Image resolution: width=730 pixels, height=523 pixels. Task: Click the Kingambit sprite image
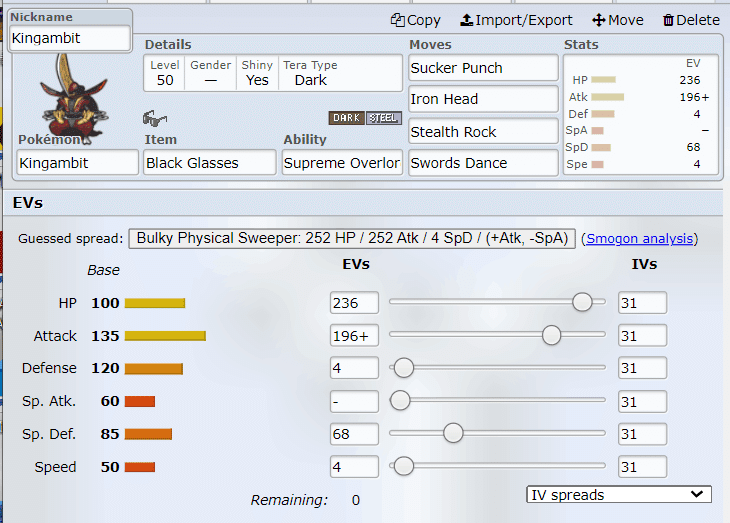74,99
